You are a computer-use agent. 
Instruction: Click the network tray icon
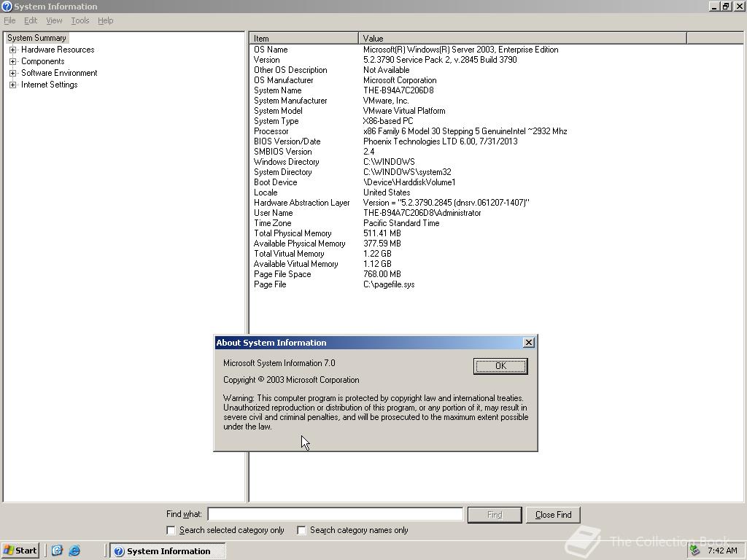point(695,551)
